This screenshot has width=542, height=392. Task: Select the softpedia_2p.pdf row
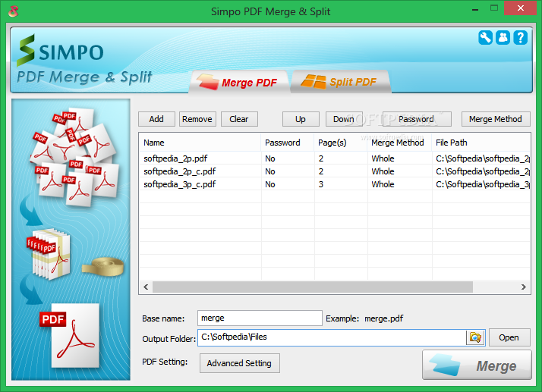335,158
